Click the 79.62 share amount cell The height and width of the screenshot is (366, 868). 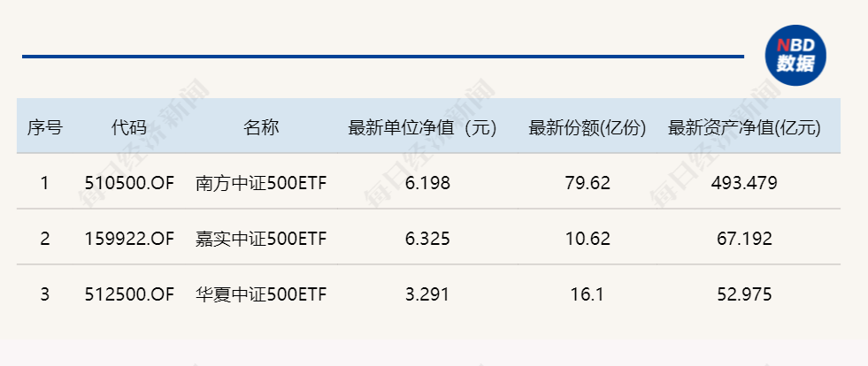(x=588, y=183)
